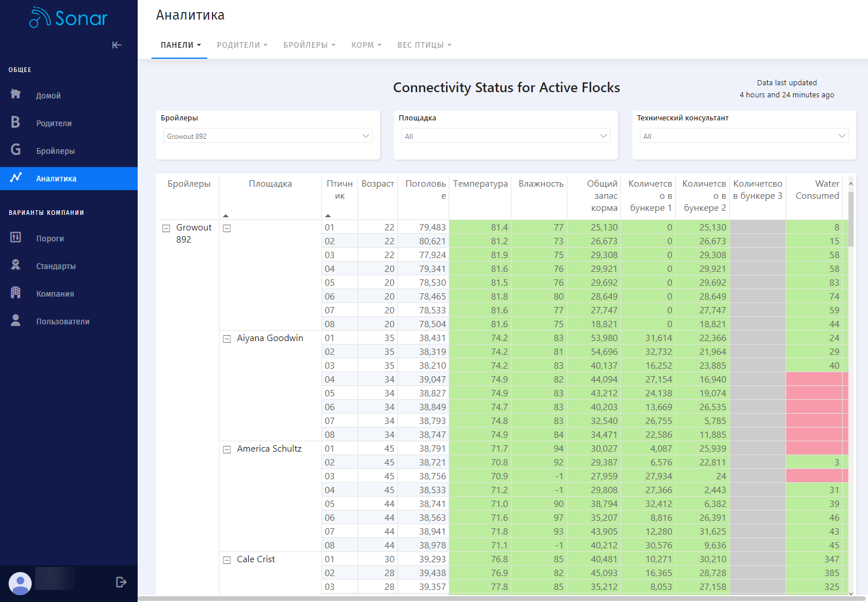Collapse the Cale Crist group
868x602 pixels.
227,560
